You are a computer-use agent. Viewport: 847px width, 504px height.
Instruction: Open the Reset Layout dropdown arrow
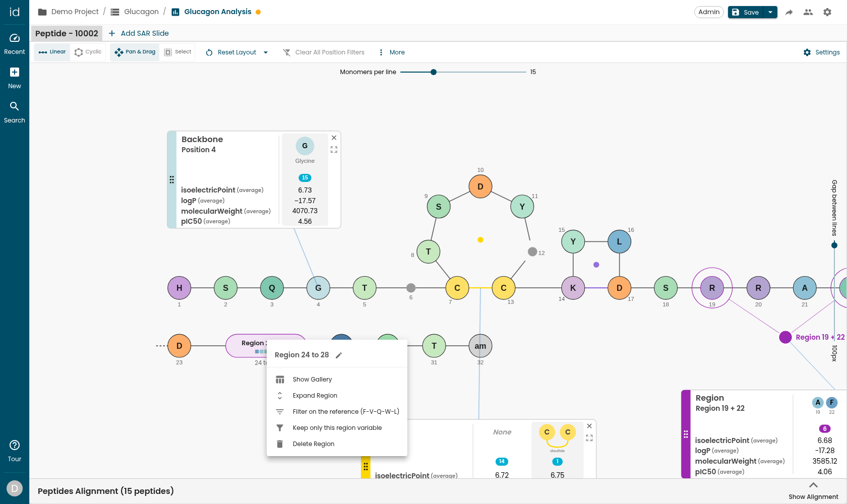point(266,52)
